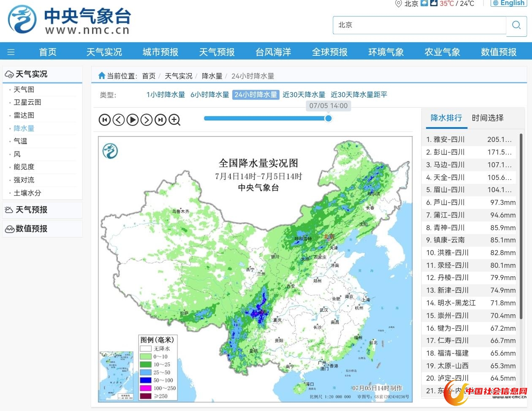Select 1小时降水量 type

click(166, 95)
